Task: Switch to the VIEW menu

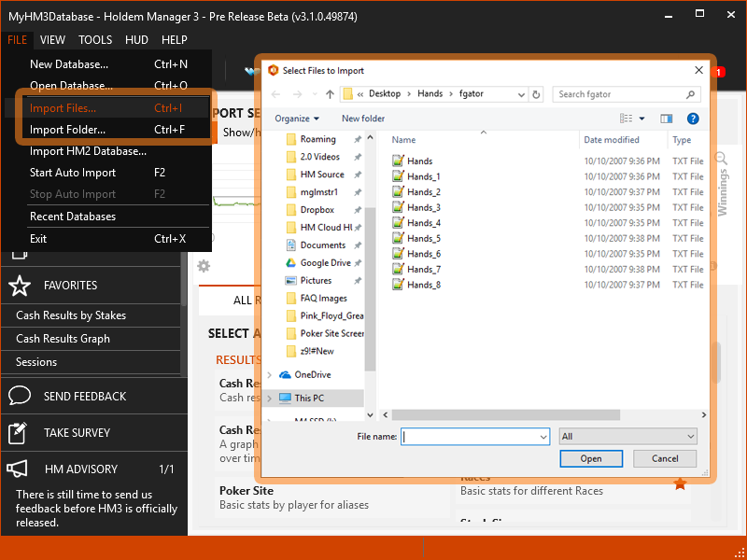Action: point(52,39)
